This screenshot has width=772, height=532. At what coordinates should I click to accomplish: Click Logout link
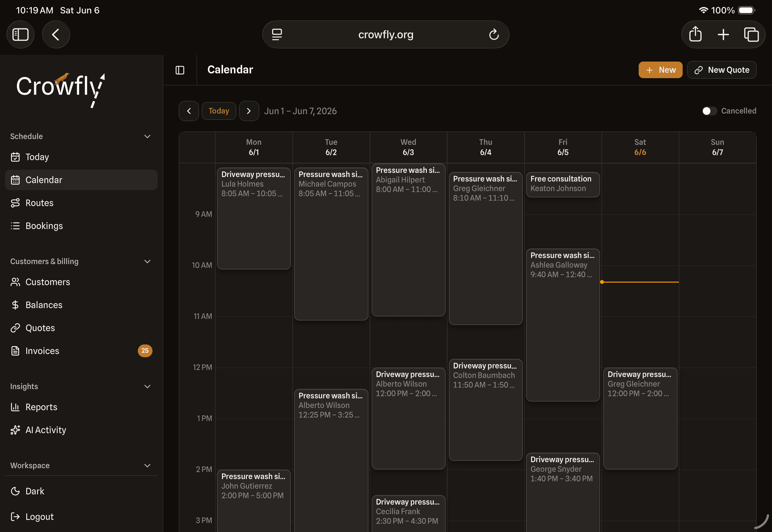click(x=81, y=517)
